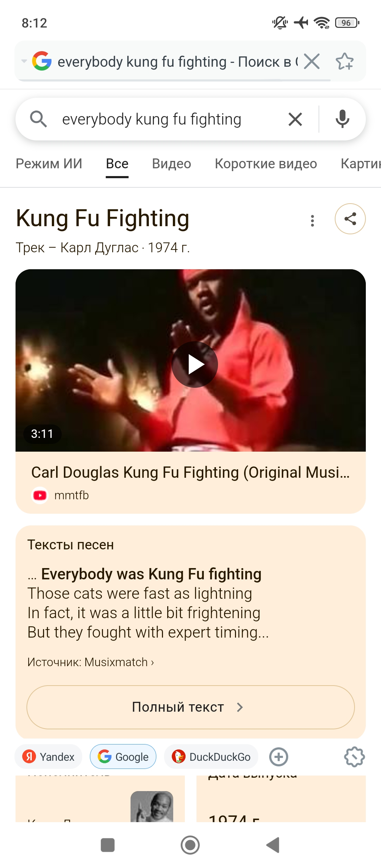
Task: Open the three-dot menu beside Kung Fu Fighting
Action: click(x=312, y=221)
